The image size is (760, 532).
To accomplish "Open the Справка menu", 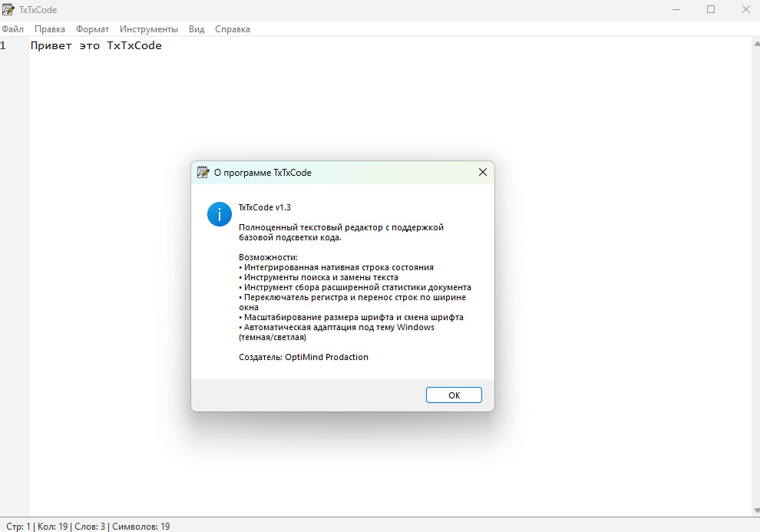I will 233,29.
